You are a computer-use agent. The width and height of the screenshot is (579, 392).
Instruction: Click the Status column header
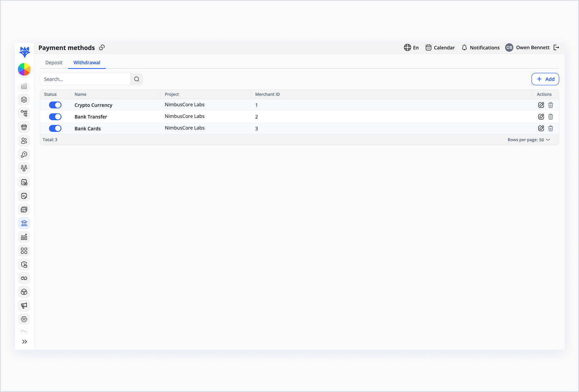(50, 94)
